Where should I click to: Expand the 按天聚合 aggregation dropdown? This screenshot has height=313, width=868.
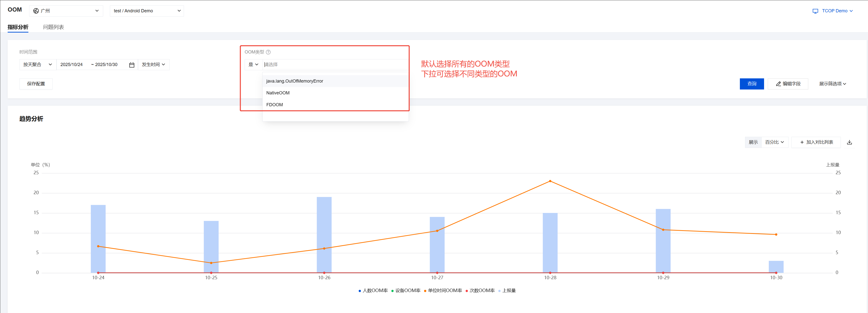38,65
